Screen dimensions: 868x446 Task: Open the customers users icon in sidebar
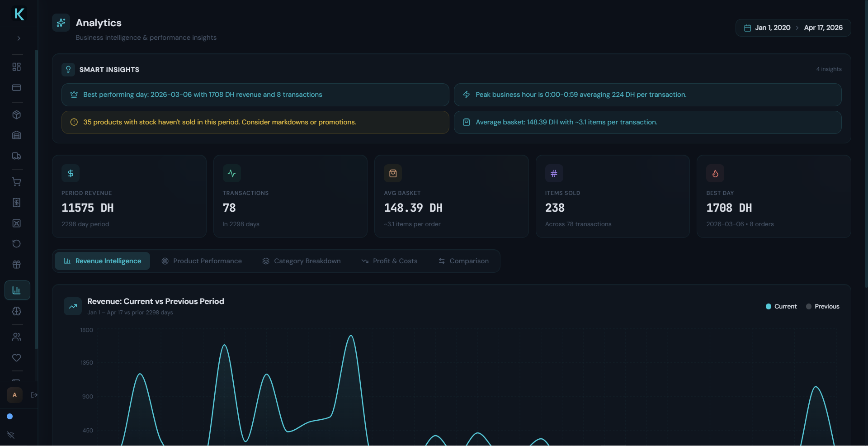tap(17, 337)
